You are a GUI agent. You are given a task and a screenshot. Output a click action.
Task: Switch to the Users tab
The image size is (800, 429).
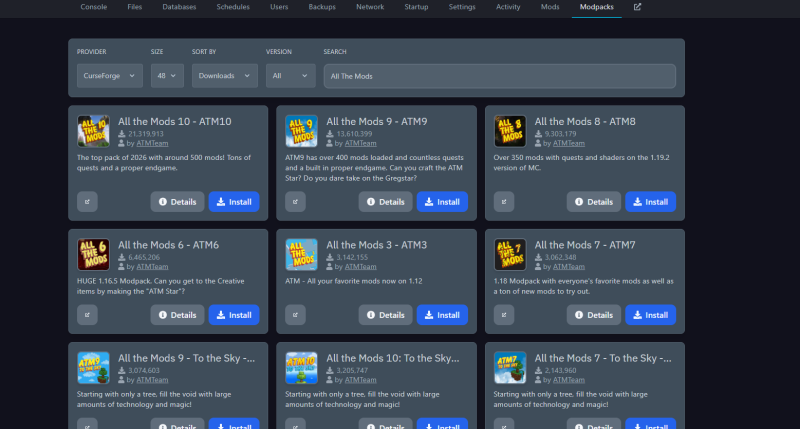click(x=279, y=7)
